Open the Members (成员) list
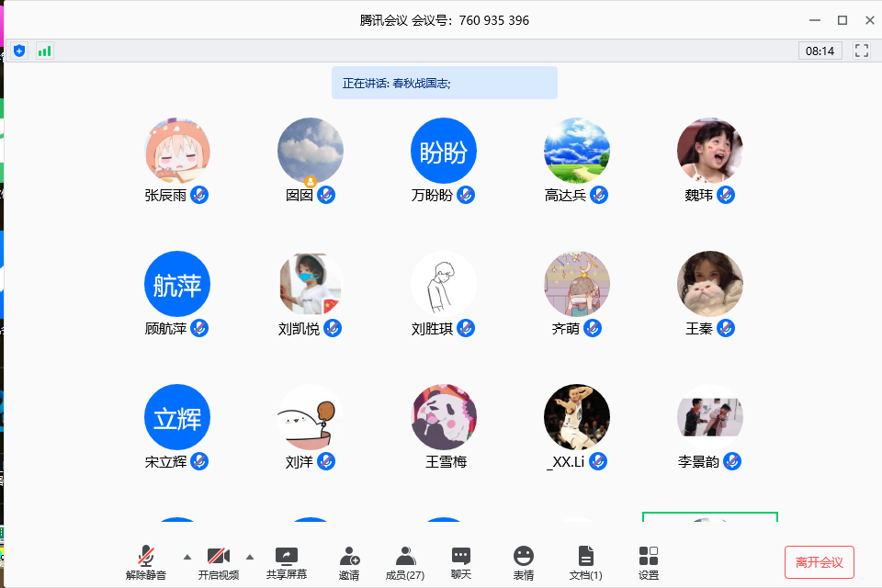The image size is (882, 588). click(x=404, y=561)
